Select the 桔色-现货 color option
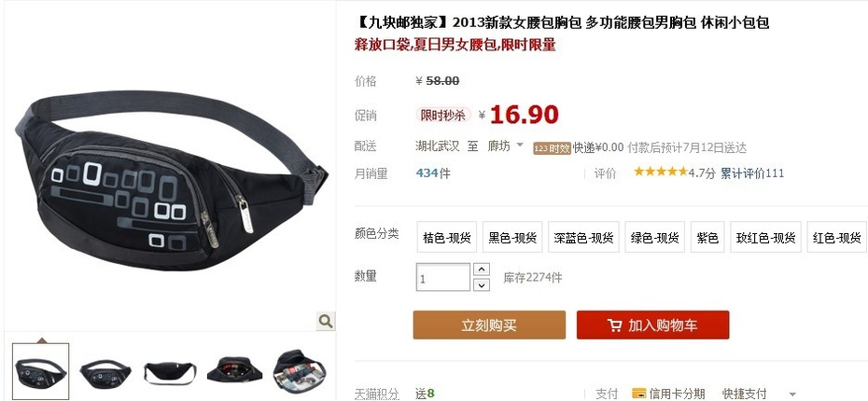This screenshot has width=868, height=401. (447, 237)
